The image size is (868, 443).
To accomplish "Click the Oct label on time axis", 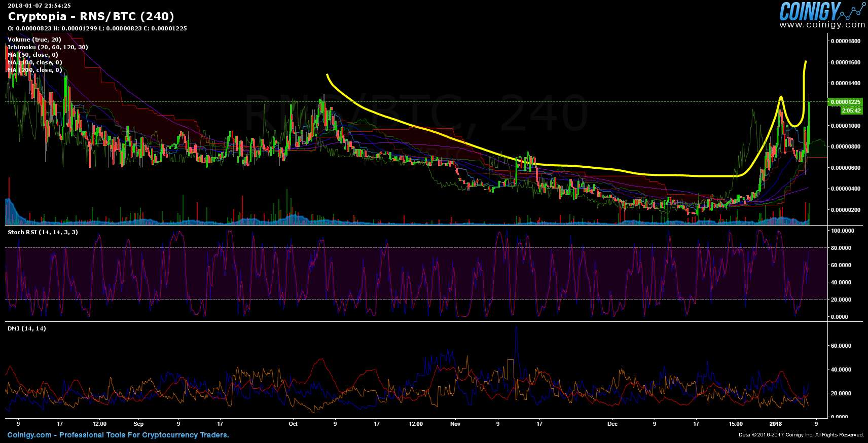I will 293,424.
